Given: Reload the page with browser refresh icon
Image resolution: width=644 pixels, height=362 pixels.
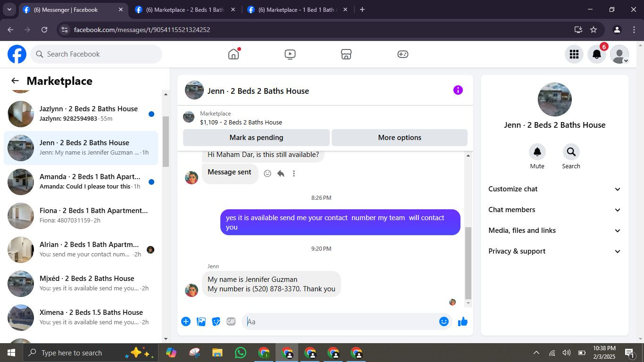Looking at the screenshot, I should pos(44,30).
